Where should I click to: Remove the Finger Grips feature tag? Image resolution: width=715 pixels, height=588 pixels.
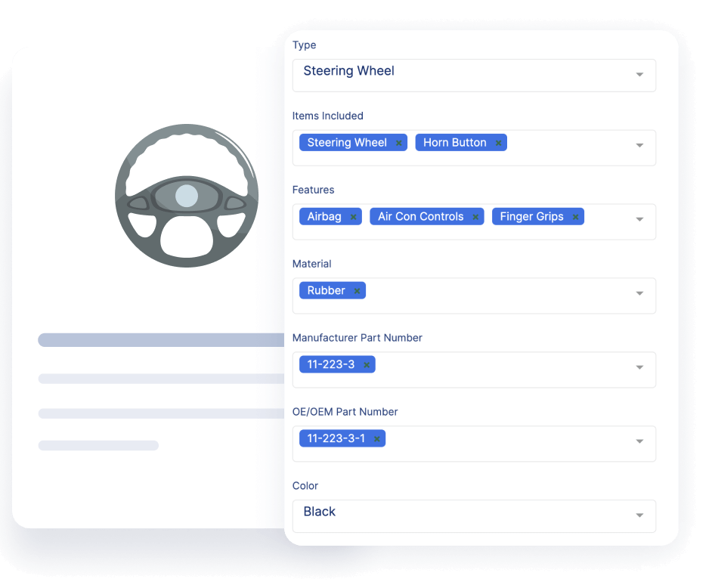click(x=574, y=216)
